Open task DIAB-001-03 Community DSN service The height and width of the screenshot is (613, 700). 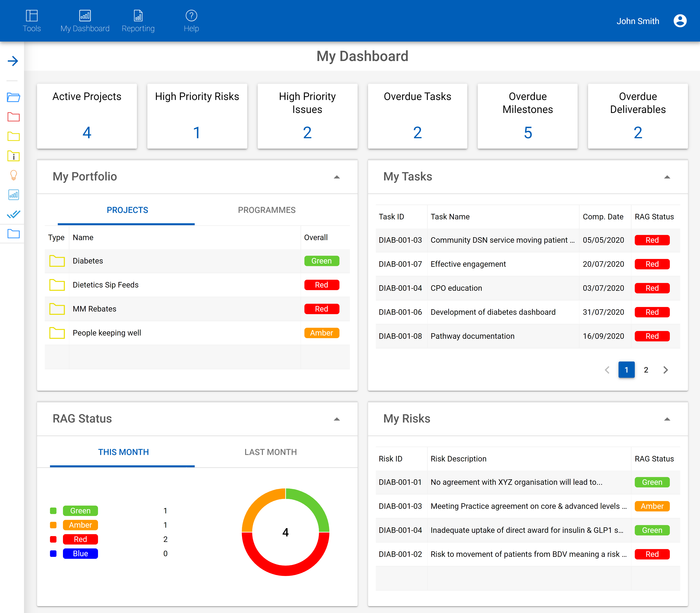click(x=528, y=240)
